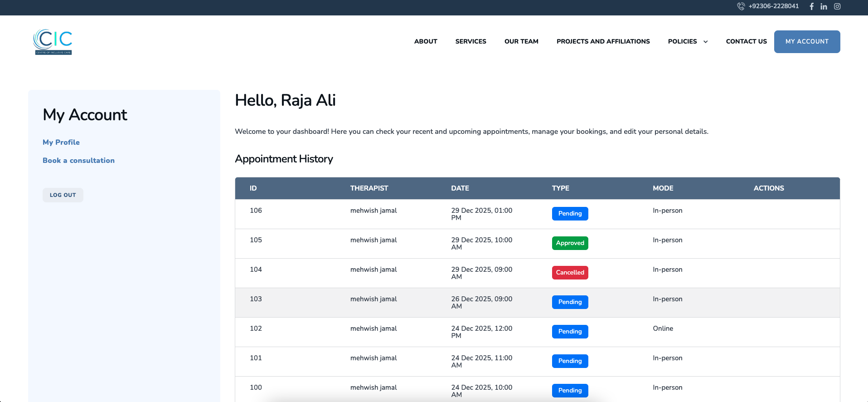
Task: Click the CIC logo
Action: tap(53, 42)
